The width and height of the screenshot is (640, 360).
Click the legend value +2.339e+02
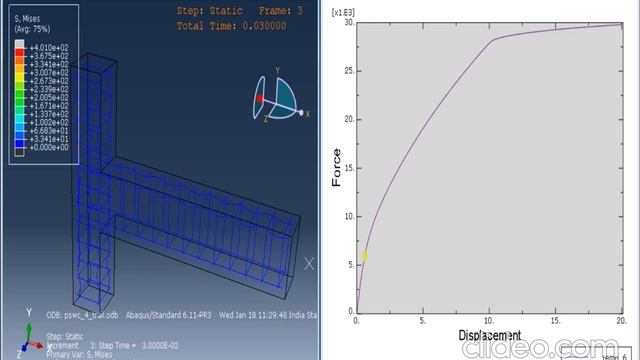49,89
